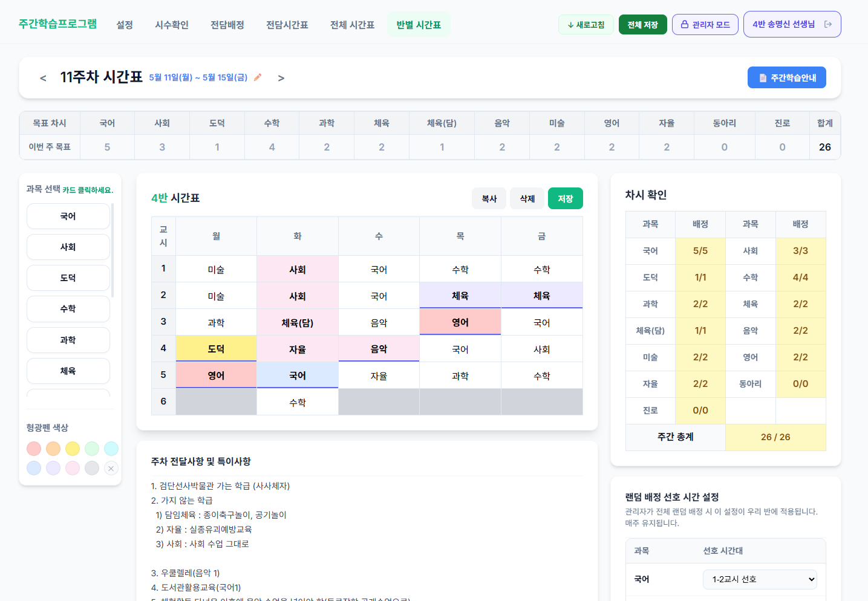The height and width of the screenshot is (601, 868).
Task: Open the 주간학습안내 button
Action: (787, 77)
